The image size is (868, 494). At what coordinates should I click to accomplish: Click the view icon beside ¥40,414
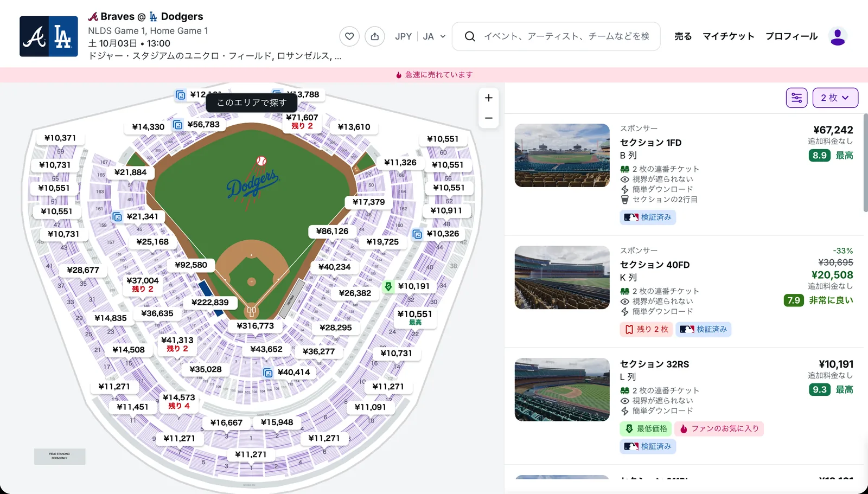268,373
